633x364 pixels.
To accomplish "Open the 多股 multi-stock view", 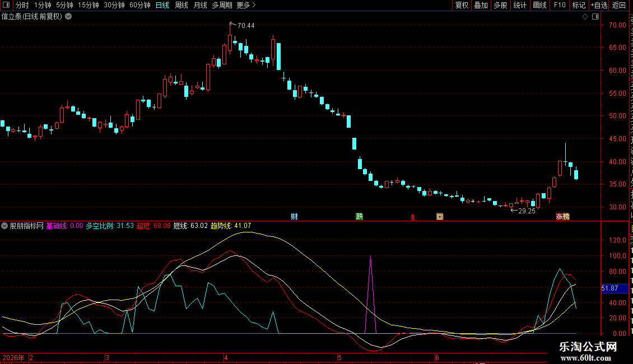I will coord(500,5).
